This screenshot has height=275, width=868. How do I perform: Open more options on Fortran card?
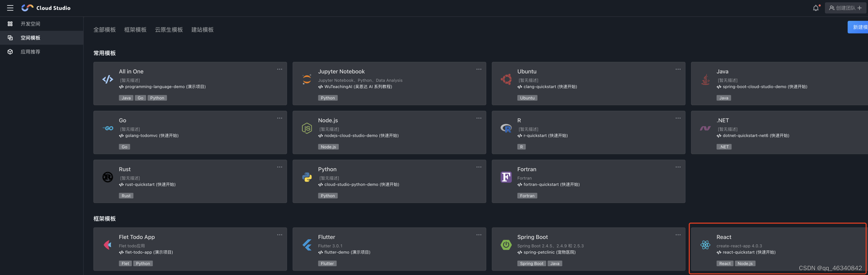(x=678, y=167)
